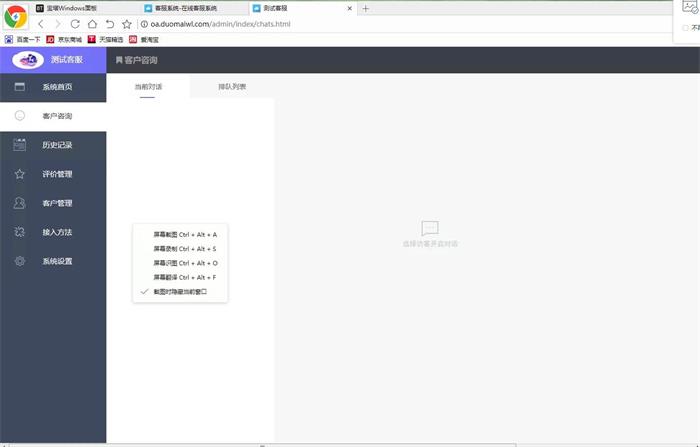Click the person icon beside 客户管理
The image size is (700, 447).
tap(20, 203)
